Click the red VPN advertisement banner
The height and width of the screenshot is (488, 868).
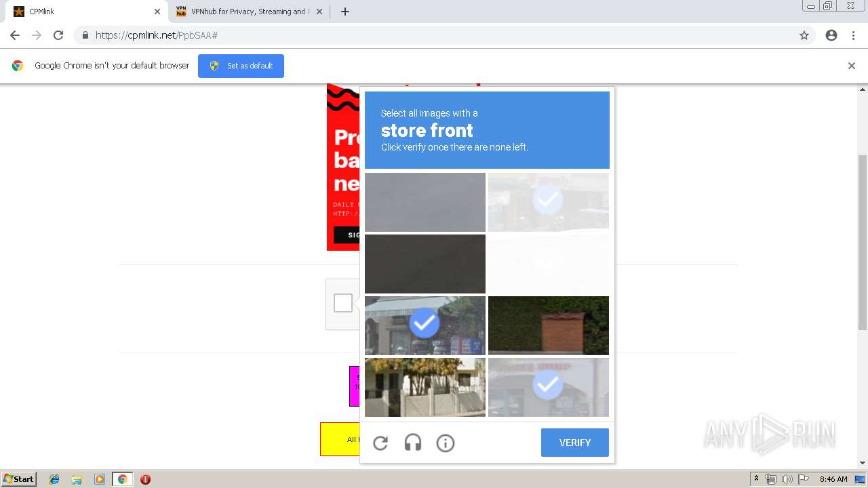[343, 167]
